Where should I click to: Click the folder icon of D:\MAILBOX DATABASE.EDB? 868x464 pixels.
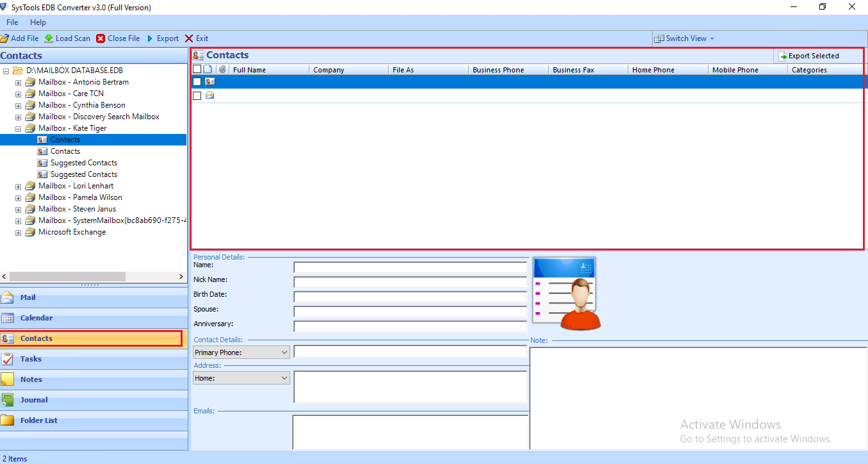(x=18, y=70)
